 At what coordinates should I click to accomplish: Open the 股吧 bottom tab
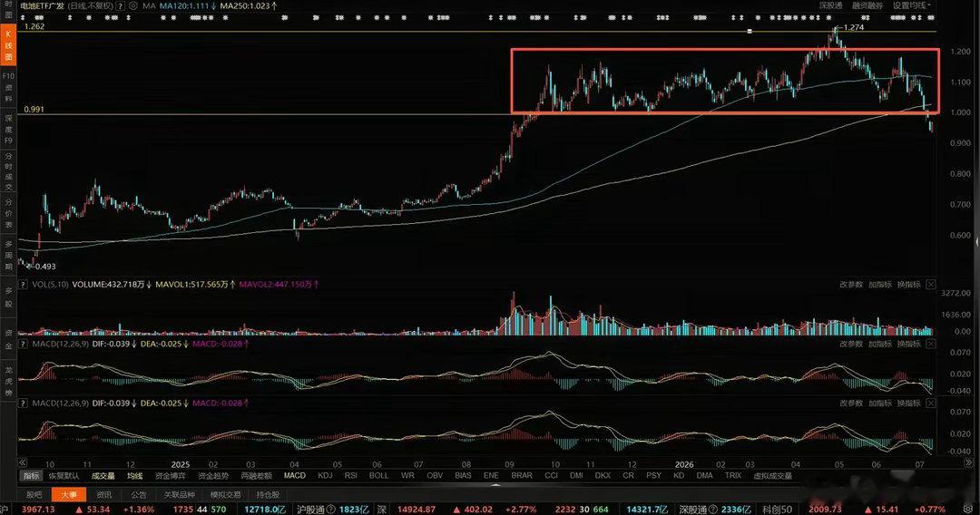pyautogui.click(x=34, y=494)
